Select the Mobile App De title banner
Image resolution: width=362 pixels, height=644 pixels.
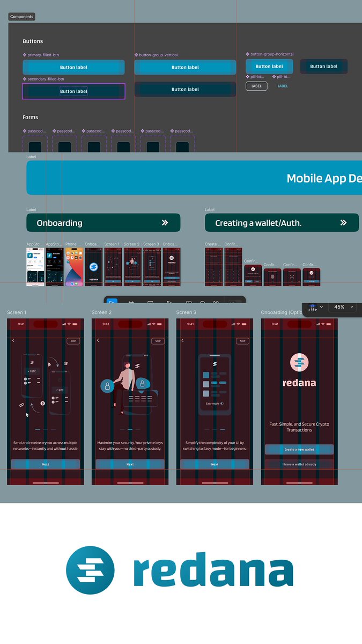194,178
